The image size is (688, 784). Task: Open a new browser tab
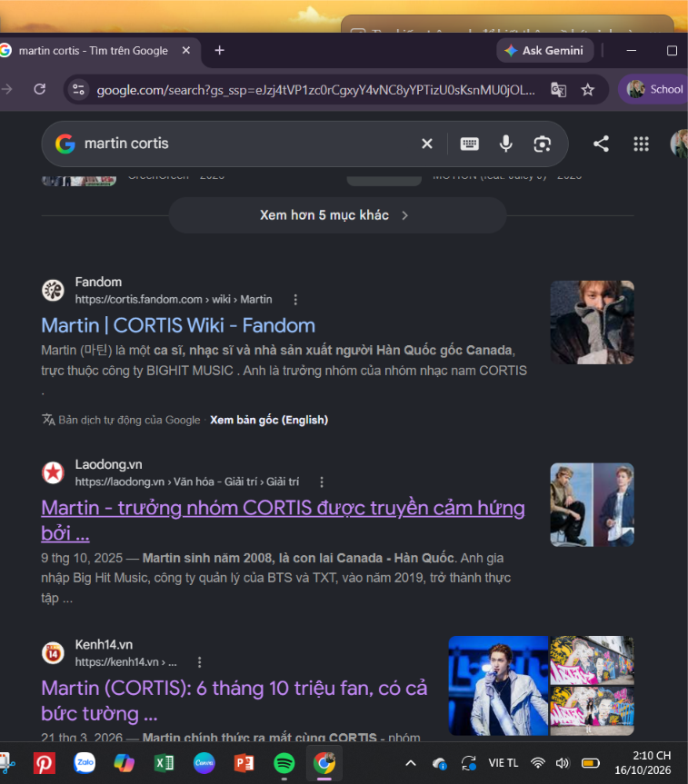tap(219, 51)
